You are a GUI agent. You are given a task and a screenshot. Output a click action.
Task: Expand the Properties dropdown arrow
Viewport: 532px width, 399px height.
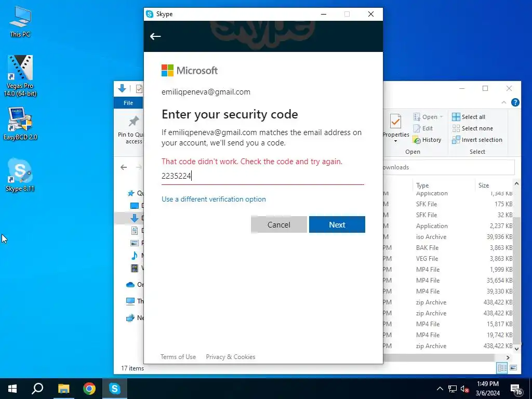coord(395,141)
